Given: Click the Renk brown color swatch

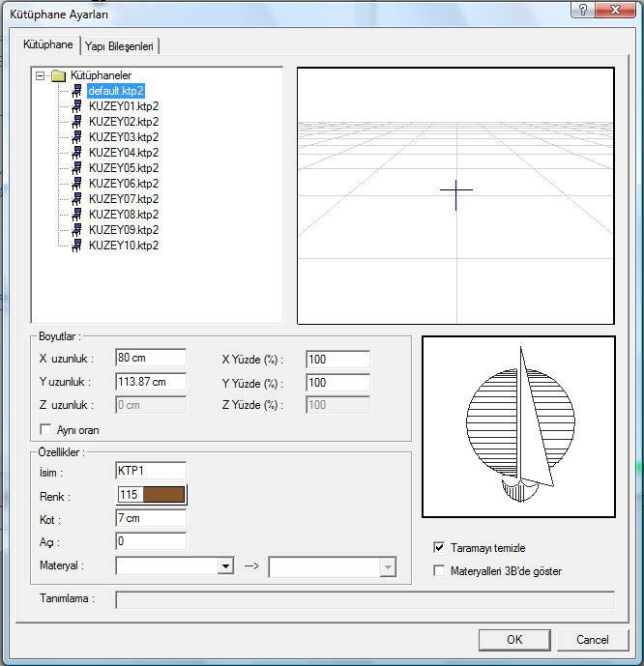Looking at the screenshot, I should (x=164, y=494).
